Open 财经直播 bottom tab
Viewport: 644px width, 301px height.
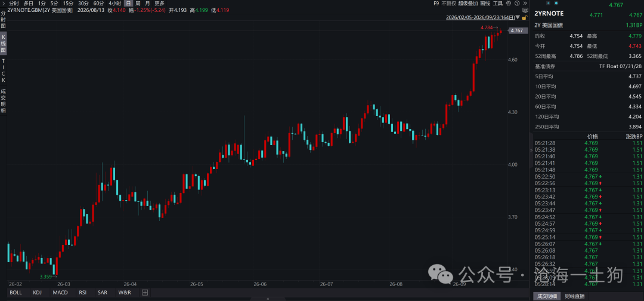[574, 296]
